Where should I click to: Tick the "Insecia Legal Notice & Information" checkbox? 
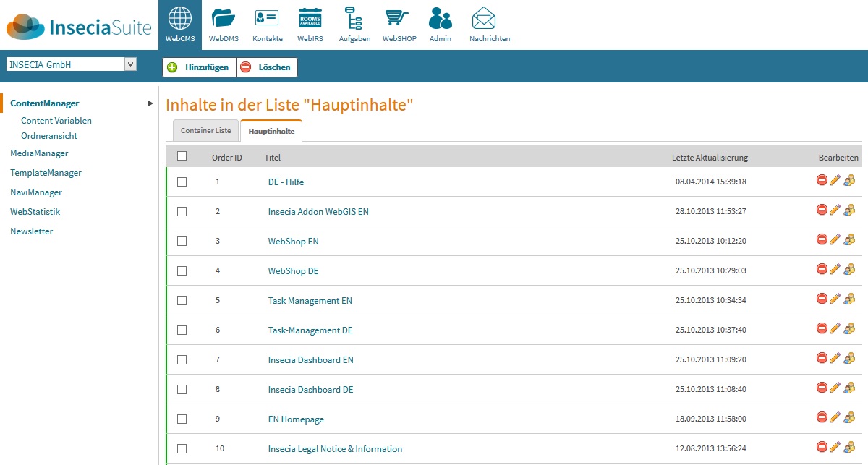[x=182, y=449]
